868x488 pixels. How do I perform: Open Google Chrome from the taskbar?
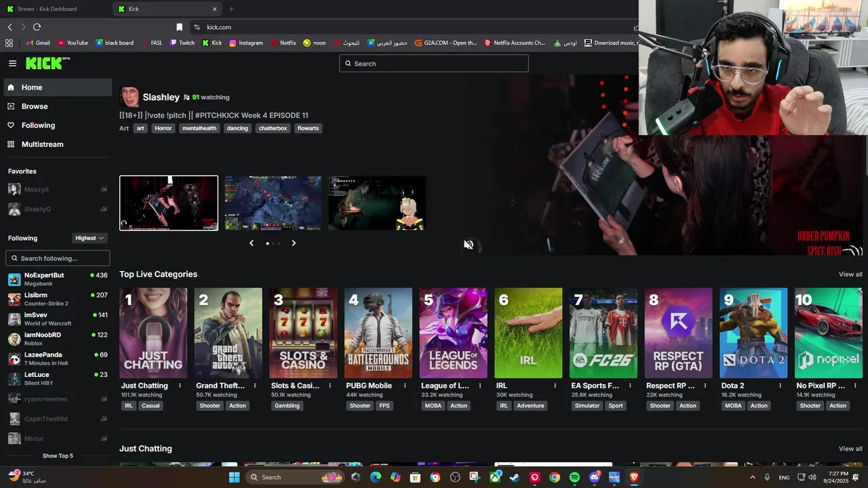coord(555,477)
